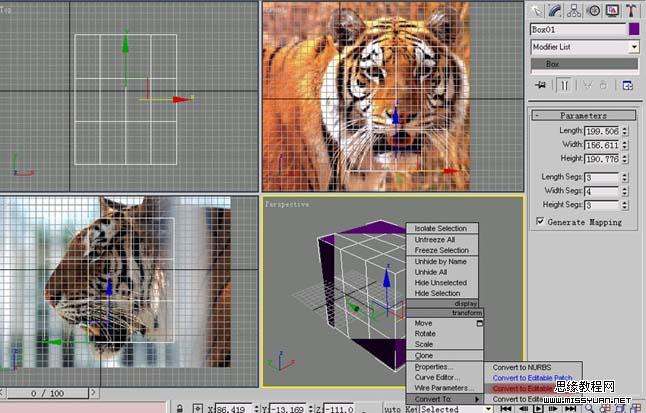Click the Y coordinate spinner
646x413 pixels.
311,409
